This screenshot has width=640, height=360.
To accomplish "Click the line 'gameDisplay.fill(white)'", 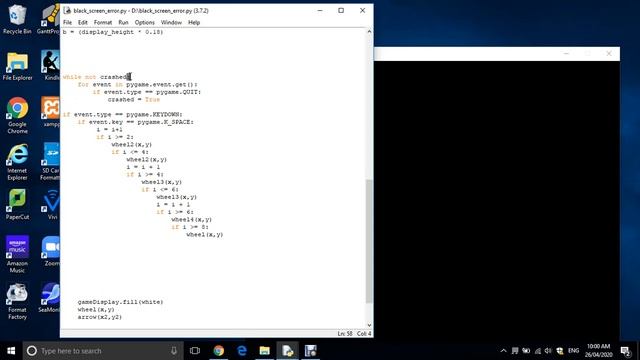I will 120,302.
